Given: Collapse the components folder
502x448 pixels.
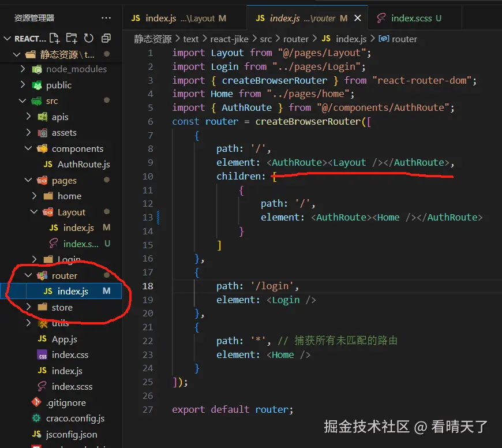Looking at the screenshot, I should [x=28, y=148].
